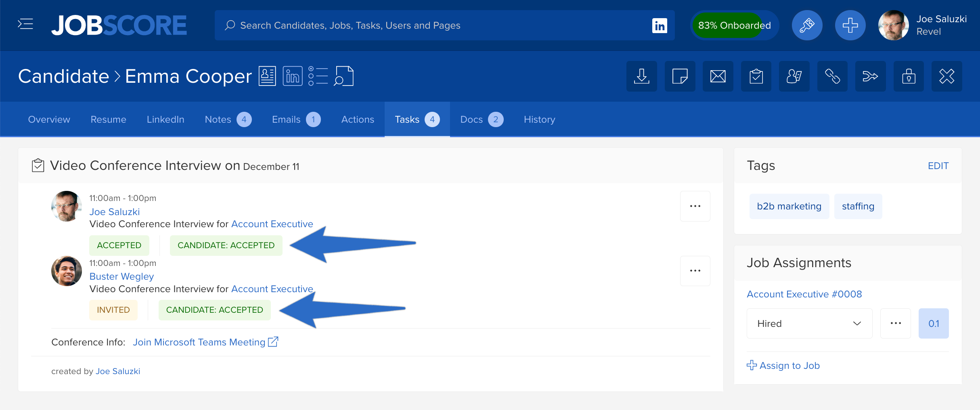Switch to the Resume tab
Screen dimensions: 980x410
tap(109, 119)
